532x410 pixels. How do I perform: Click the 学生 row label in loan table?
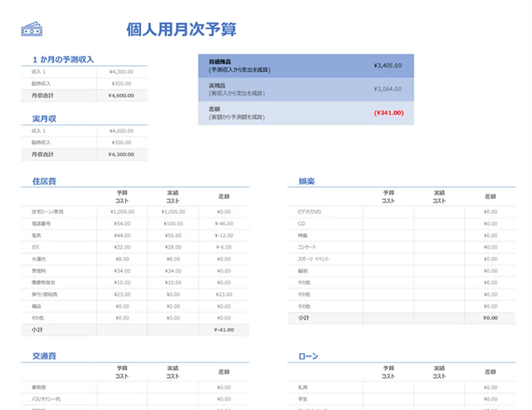click(x=302, y=399)
